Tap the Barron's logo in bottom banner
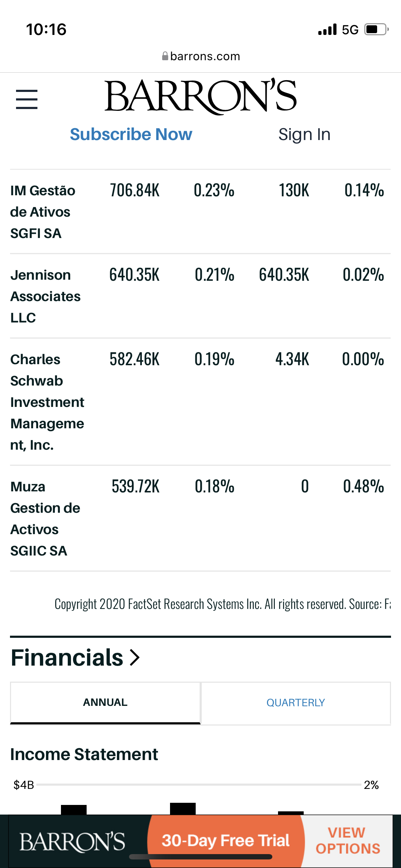 [72, 842]
